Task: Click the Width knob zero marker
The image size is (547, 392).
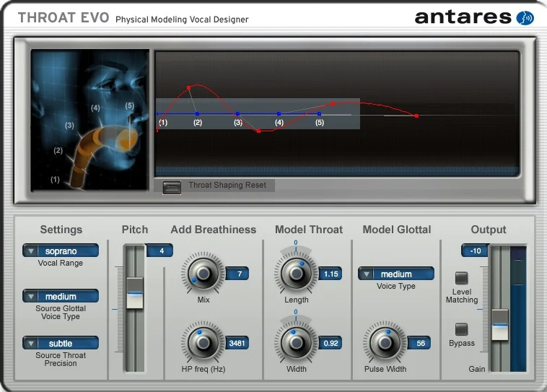Action: pos(296,312)
